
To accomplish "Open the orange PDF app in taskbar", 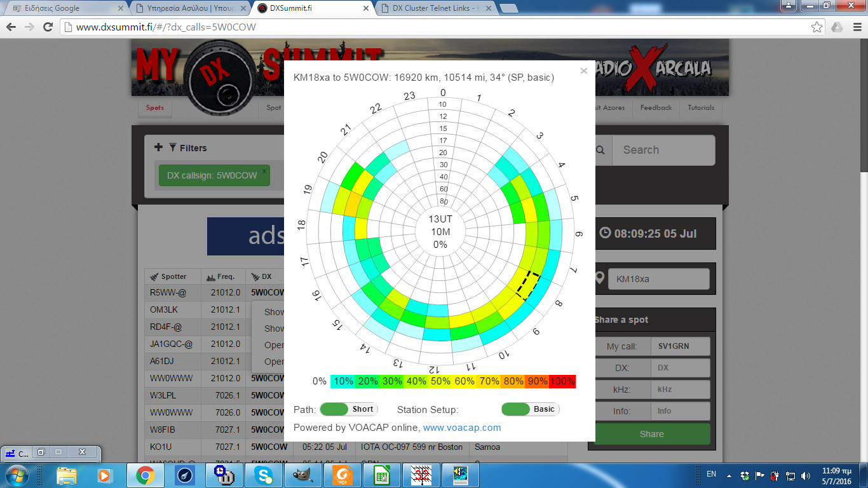I will (342, 475).
